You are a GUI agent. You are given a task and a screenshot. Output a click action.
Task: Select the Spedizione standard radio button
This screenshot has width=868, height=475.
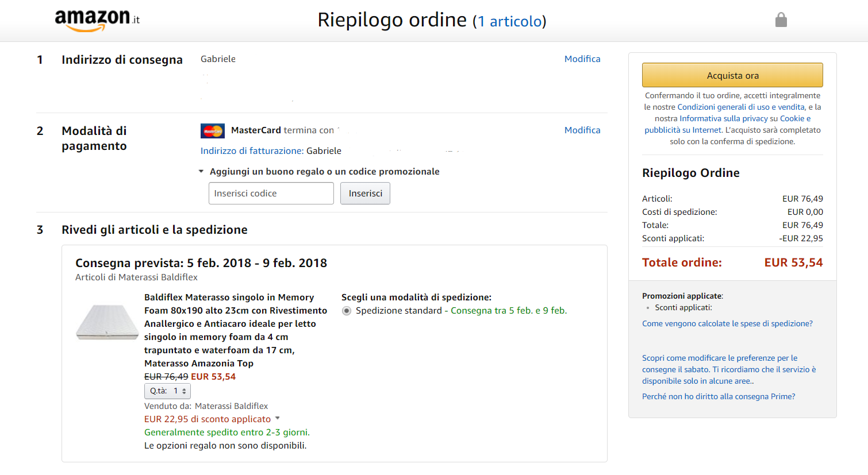(x=347, y=311)
